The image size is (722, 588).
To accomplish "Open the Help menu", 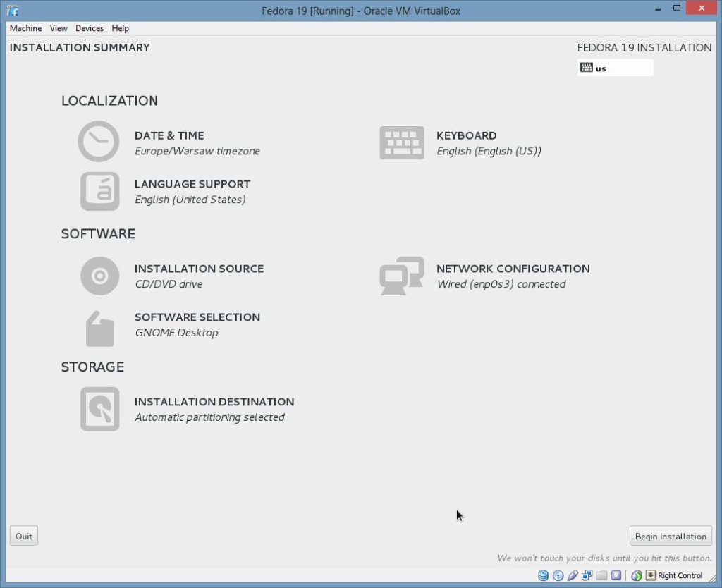I will point(120,28).
